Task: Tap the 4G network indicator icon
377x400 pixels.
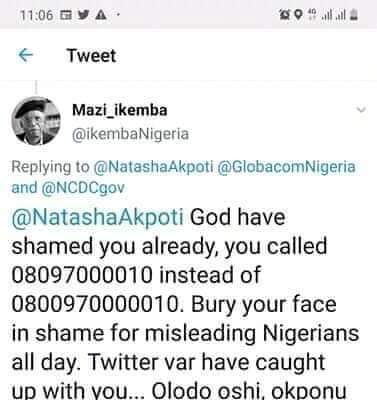Action: 312,15
